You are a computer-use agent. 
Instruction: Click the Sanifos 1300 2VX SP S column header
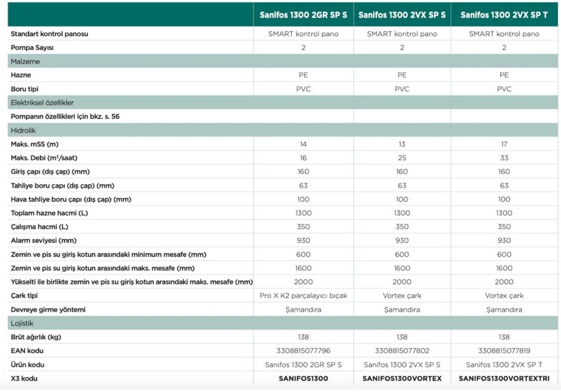[x=402, y=15]
